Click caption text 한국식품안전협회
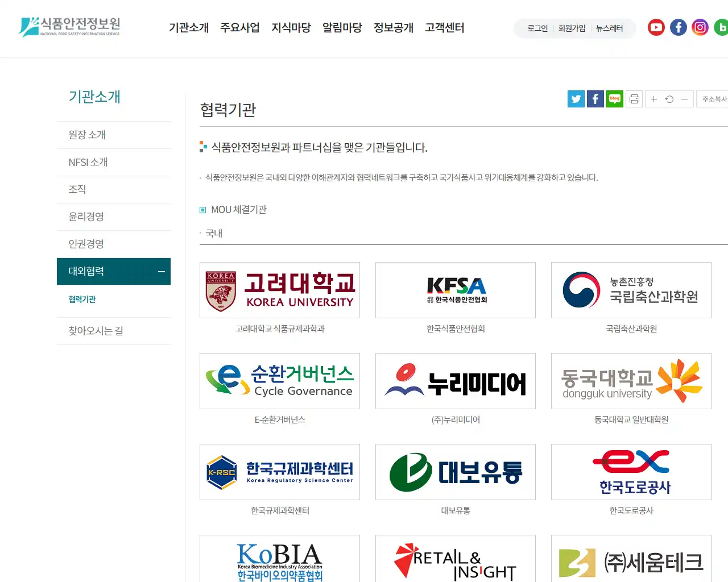 456,329
